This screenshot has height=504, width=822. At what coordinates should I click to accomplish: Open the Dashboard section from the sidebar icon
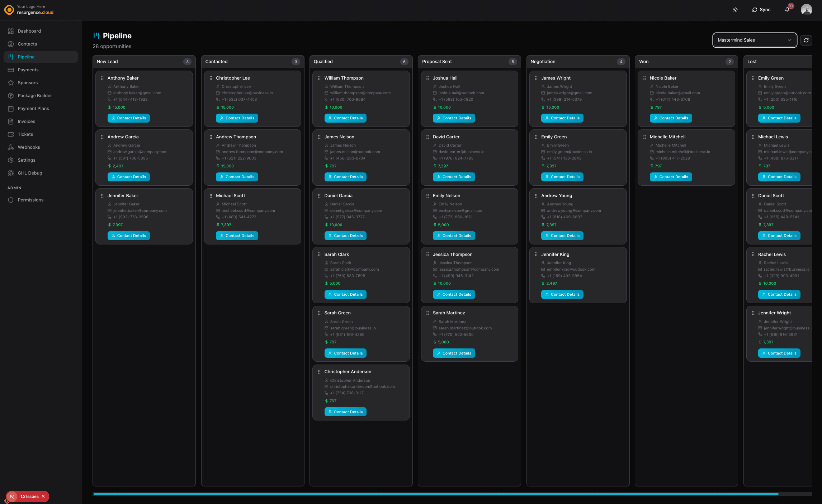(x=11, y=31)
